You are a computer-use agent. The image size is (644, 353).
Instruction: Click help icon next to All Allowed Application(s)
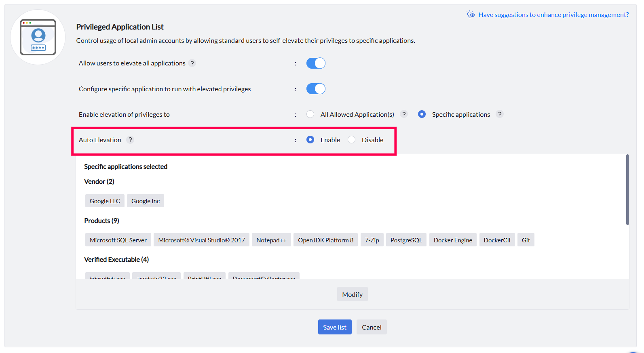[x=404, y=114]
